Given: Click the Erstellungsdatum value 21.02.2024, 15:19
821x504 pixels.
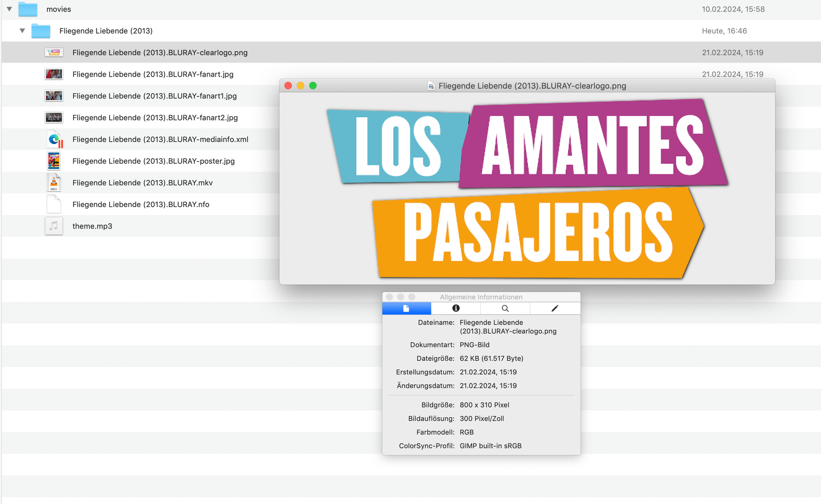Looking at the screenshot, I should 488,372.
